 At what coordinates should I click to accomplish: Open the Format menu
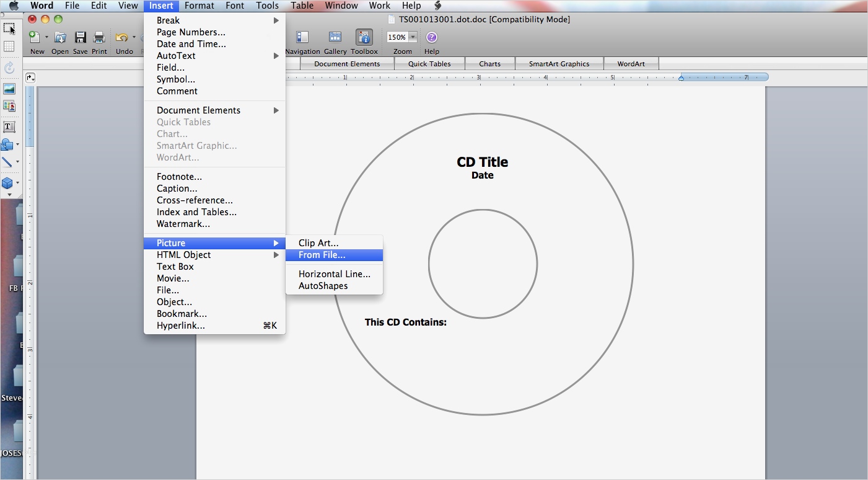click(199, 6)
